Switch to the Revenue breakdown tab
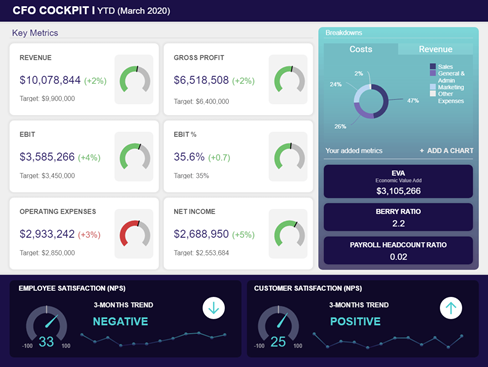 tap(435, 49)
